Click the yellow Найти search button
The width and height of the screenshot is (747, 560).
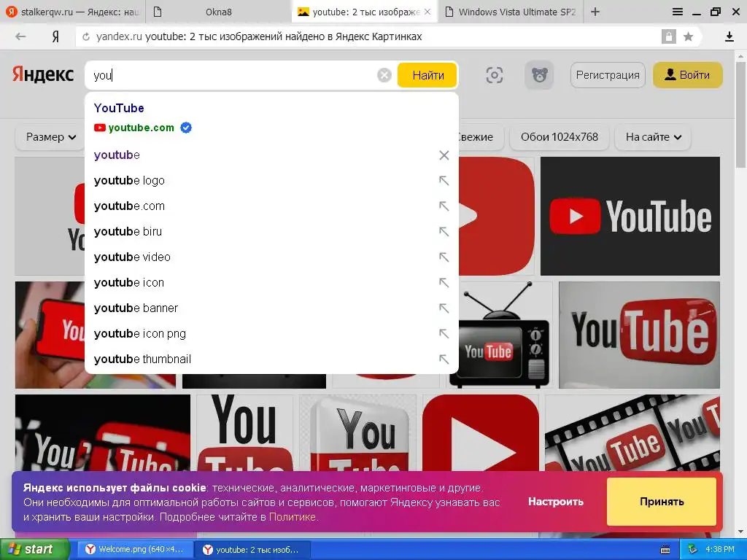pos(427,75)
